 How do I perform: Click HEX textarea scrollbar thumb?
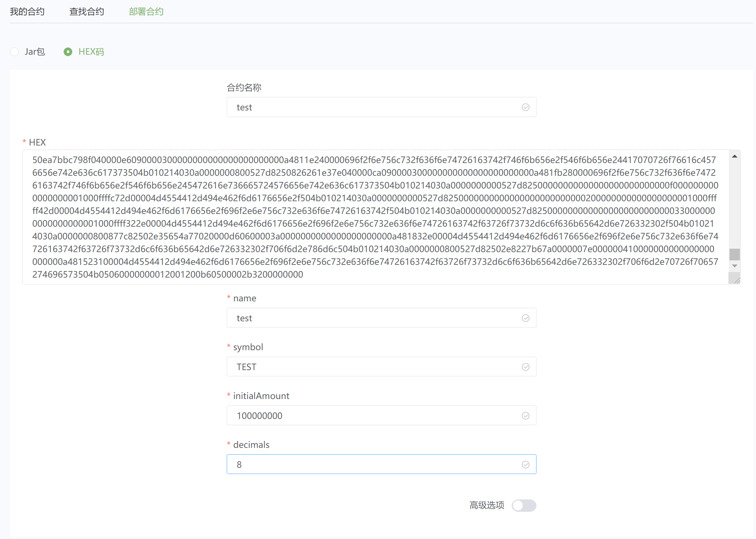(734, 255)
